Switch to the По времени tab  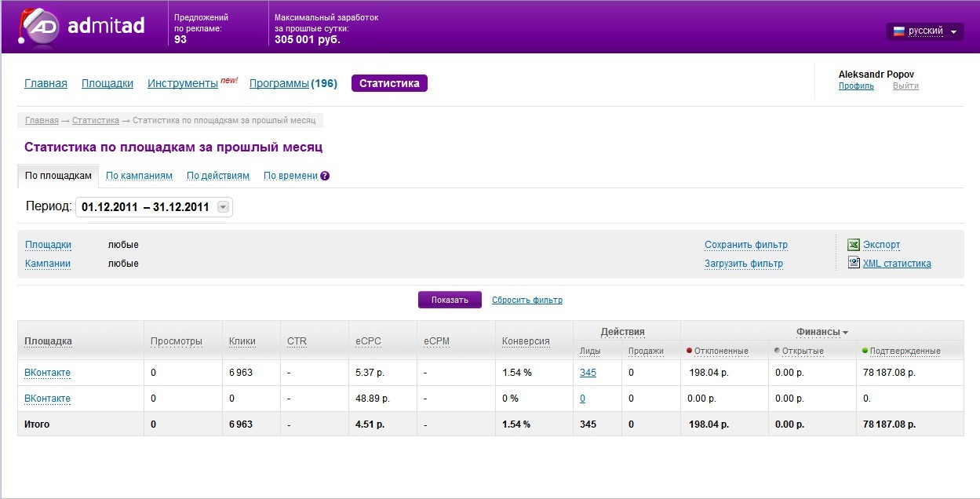pos(290,176)
